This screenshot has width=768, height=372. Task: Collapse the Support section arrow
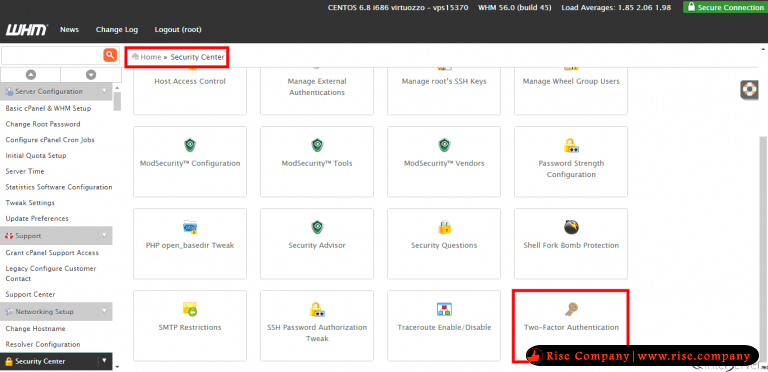click(104, 235)
